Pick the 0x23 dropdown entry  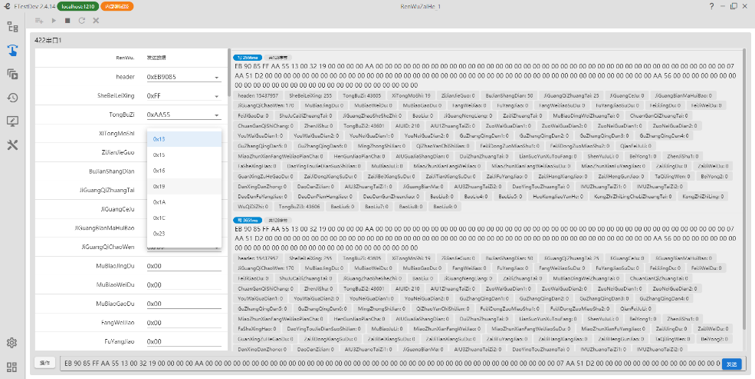(184, 234)
